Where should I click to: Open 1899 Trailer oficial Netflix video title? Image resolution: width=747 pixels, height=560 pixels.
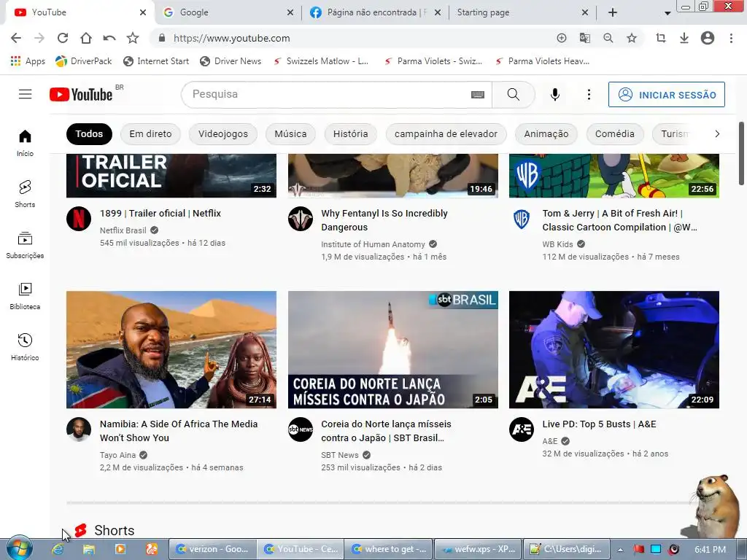coord(160,214)
